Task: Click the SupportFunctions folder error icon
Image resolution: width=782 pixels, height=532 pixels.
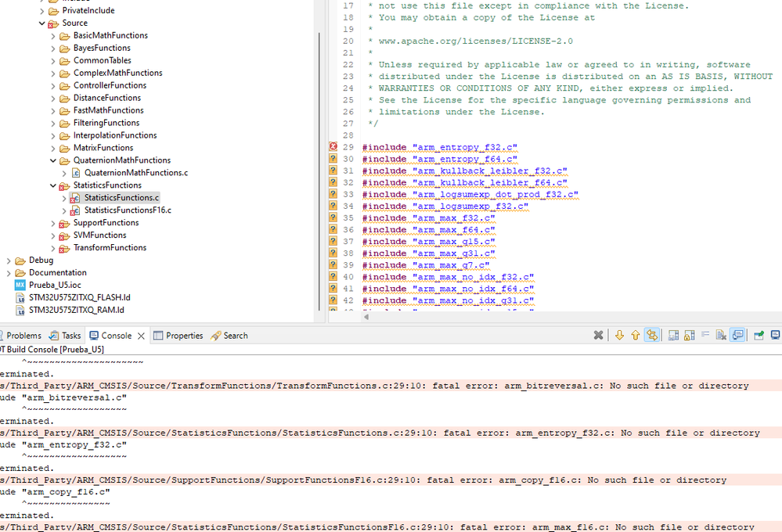Action: [x=64, y=224]
